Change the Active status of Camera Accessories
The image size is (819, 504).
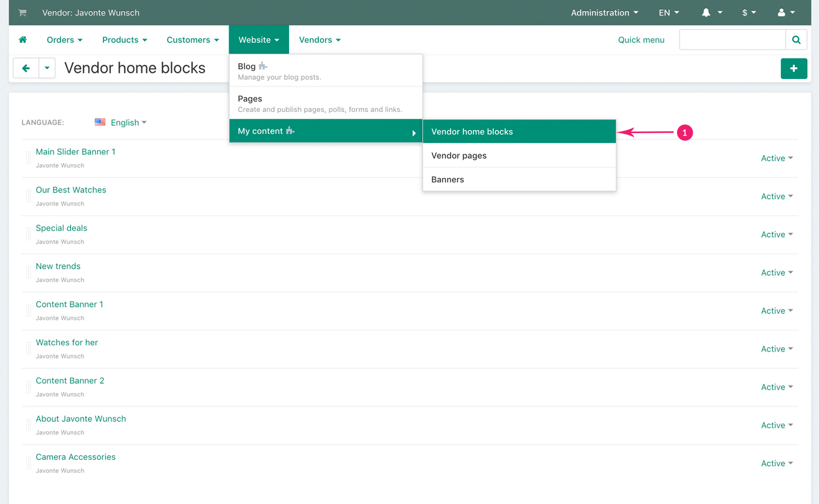tap(777, 464)
